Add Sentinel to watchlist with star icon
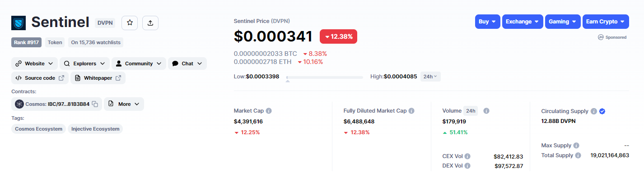This screenshot has height=177, width=644. (x=130, y=23)
